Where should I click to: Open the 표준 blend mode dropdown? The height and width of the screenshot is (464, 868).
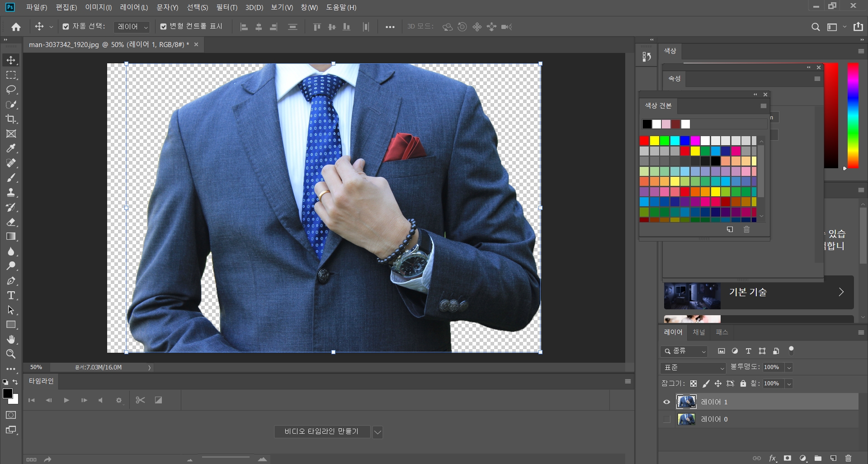tap(693, 368)
